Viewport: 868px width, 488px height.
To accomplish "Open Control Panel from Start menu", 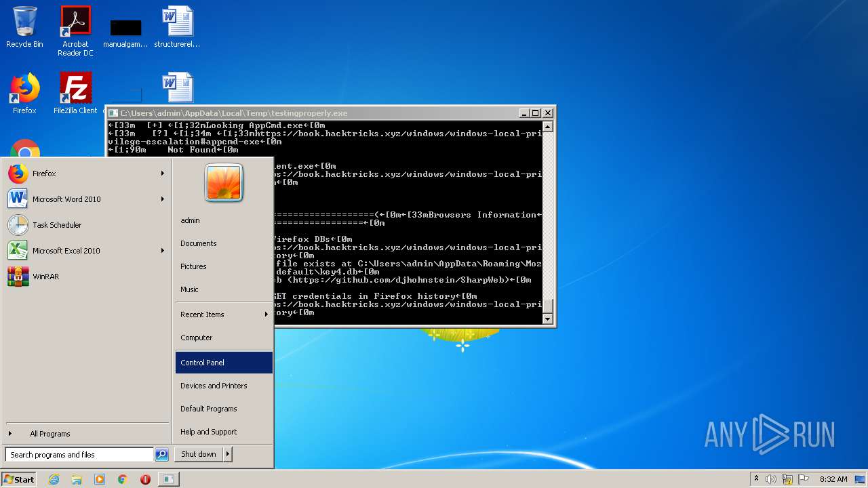I will (x=224, y=363).
